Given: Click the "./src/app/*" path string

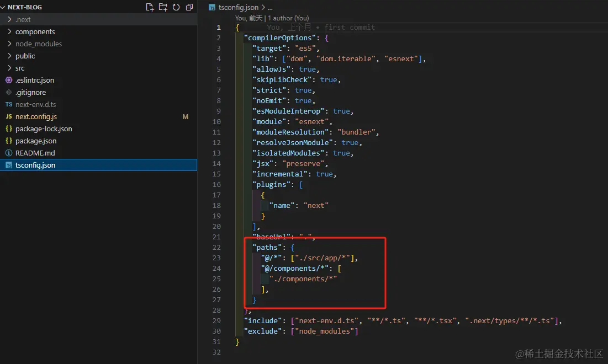Looking at the screenshot, I should click(322, 258).
